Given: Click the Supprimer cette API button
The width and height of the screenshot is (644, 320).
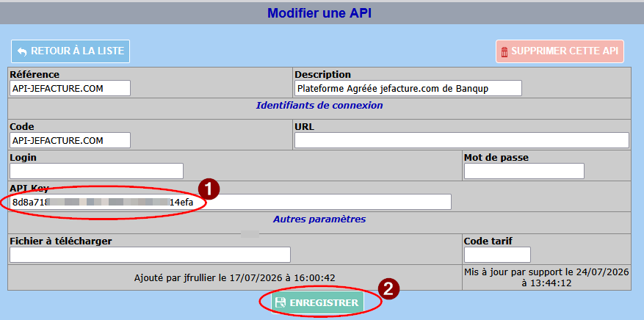Looking at the screenshot, I should click(560, 51).
